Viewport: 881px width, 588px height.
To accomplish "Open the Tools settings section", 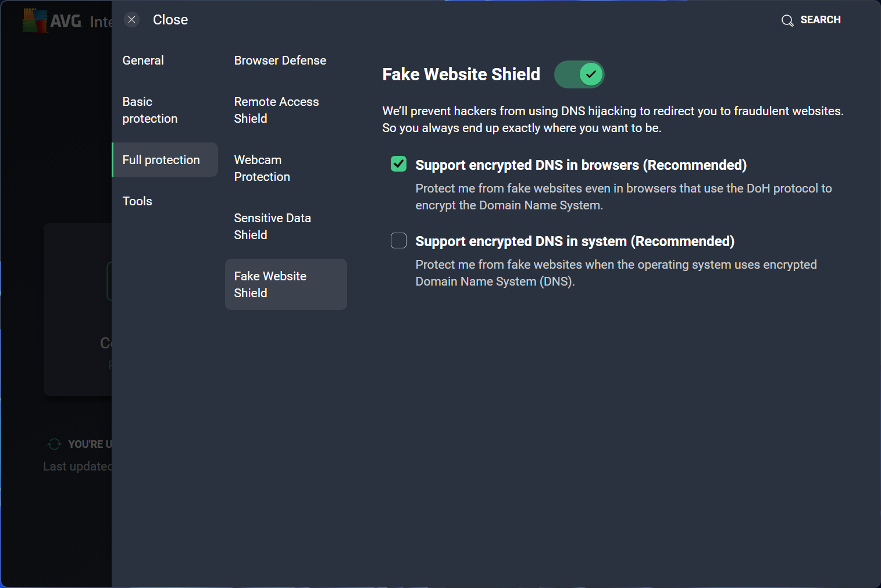I will click(x=137, y=201).
